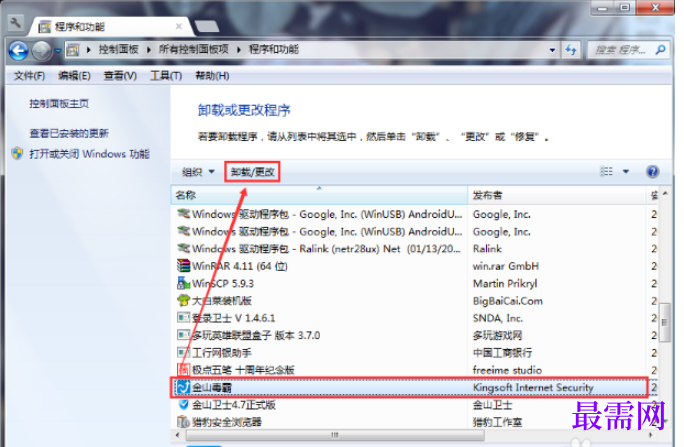Select the WinRAR 4.11 icon
684x447 pixels.
[184, 266]
